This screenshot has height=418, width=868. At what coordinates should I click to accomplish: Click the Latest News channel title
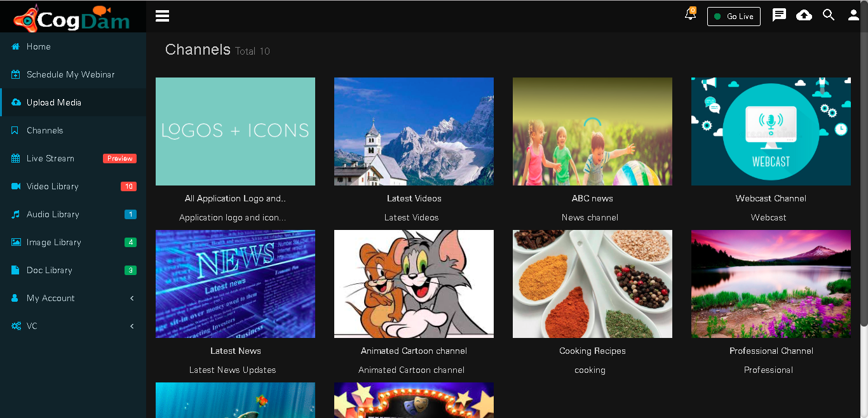235,351
